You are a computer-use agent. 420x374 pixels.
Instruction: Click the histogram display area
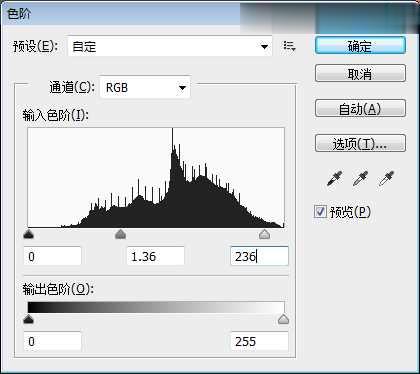point(156,178)
